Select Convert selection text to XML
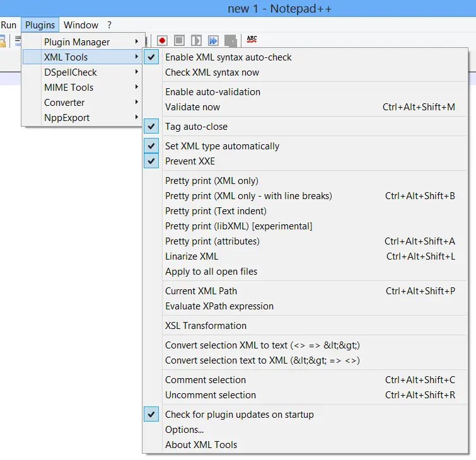This screenshot has width=476, height=460. point(305,360)
